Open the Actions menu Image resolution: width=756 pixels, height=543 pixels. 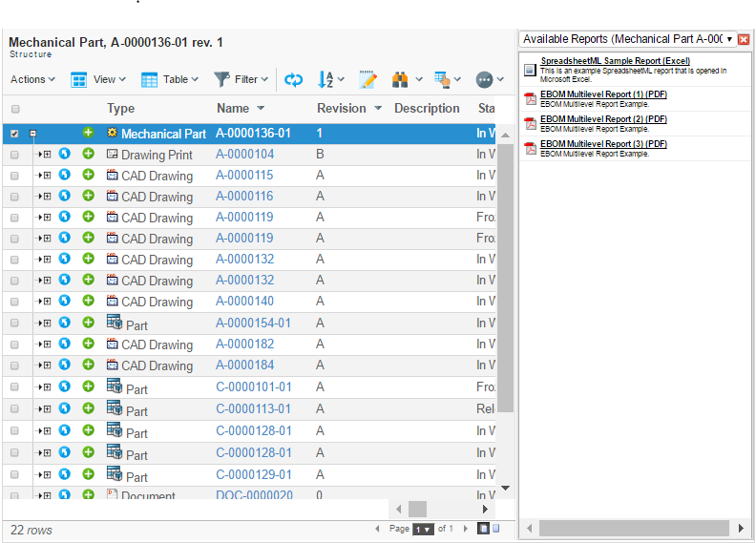click(32, 80)
